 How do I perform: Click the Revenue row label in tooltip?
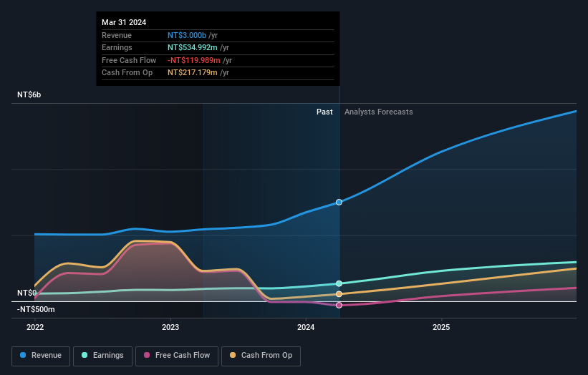[x=117, y=35]
